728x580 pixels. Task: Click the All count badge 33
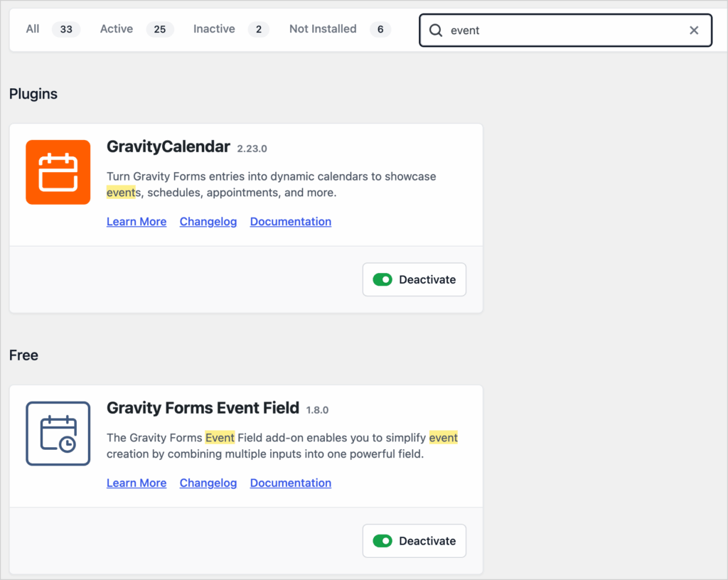pyautogui.click(x=66, y=30)
